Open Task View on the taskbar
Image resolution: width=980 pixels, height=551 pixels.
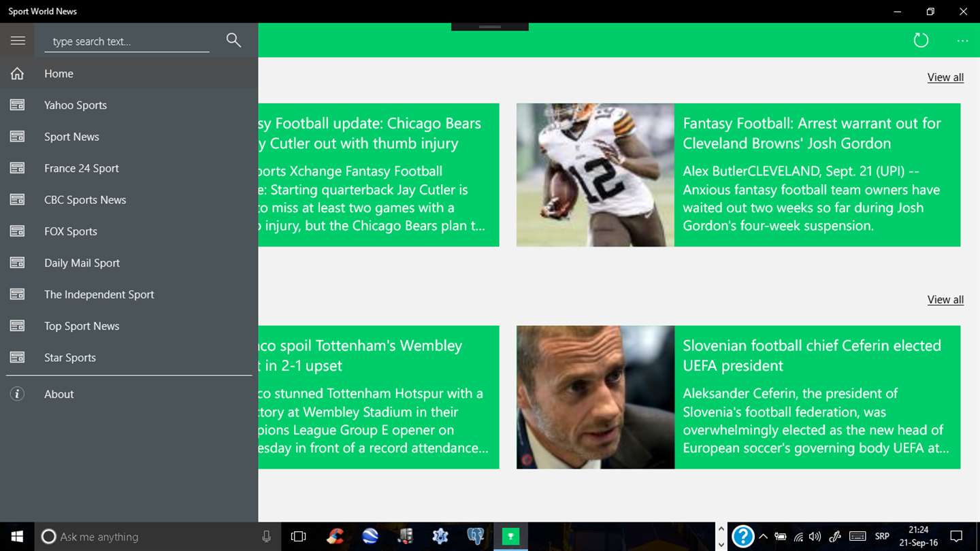pyautogui.click(x=299, y=537)
